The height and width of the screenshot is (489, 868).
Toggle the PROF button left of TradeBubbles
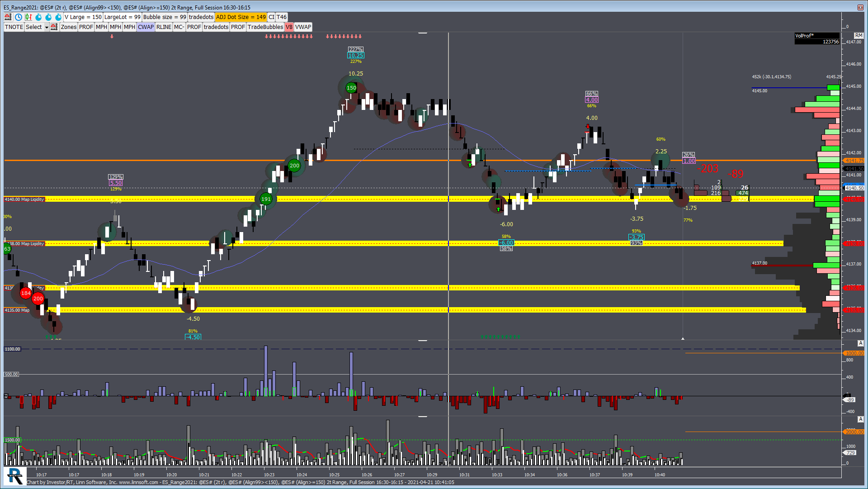pyautogui.click(x=238, y=27)
